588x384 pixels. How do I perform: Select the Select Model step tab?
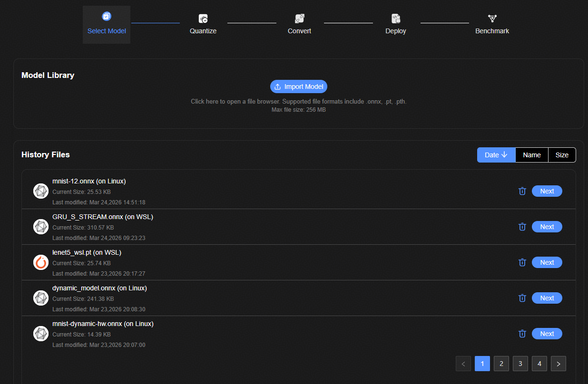(x=107, y=25)
